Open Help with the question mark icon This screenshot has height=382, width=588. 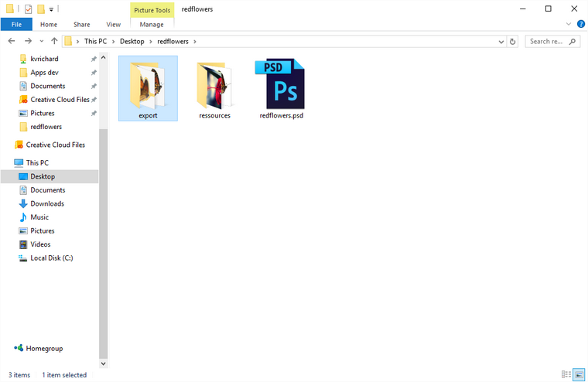pyautogui.click(x=581, y=24)
